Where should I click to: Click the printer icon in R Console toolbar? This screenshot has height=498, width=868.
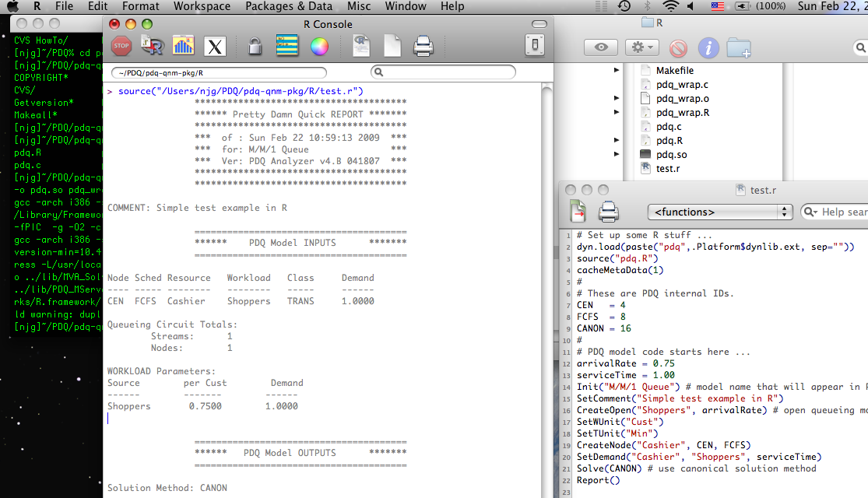[423, 46]
